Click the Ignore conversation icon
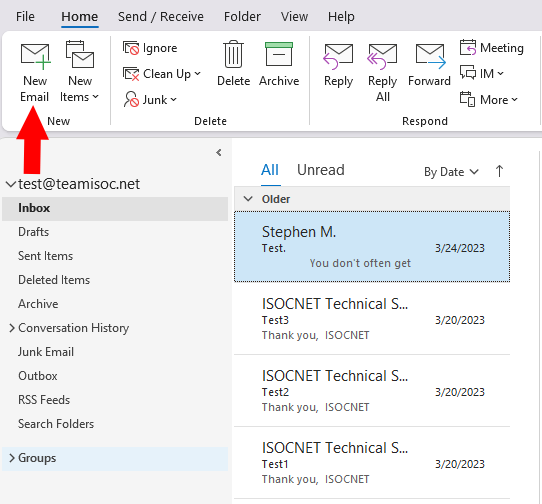Image resolution: width=542 pixels, height=504 pixels. (131, 48)
